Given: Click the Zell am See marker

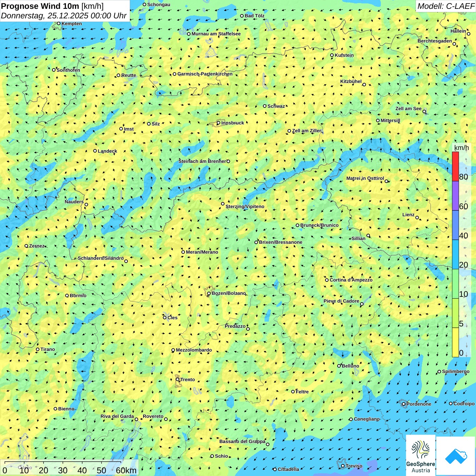Looking at the screenshot, I should coord(424,112).
